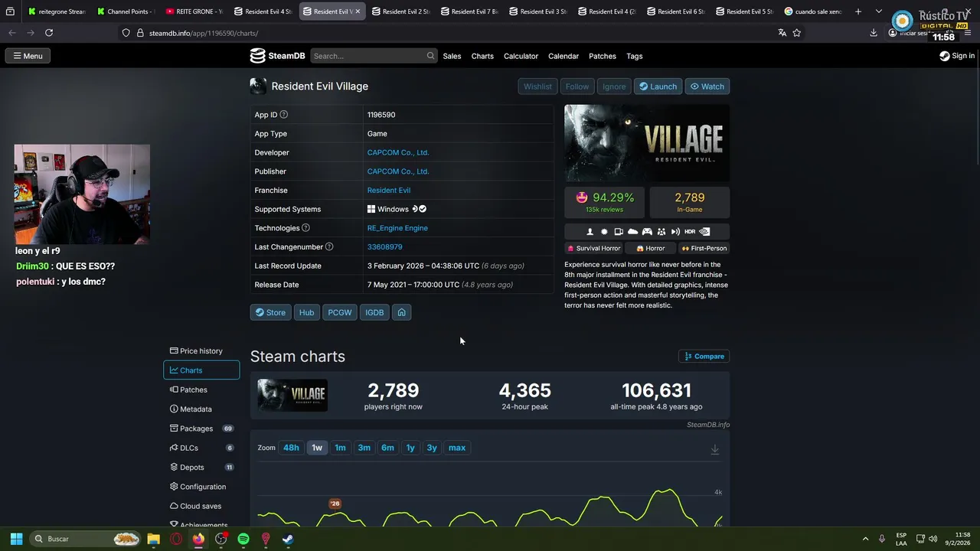Open DLCs in the sidebar
Viewport: 980px width, 551px height.
point(201,448)
